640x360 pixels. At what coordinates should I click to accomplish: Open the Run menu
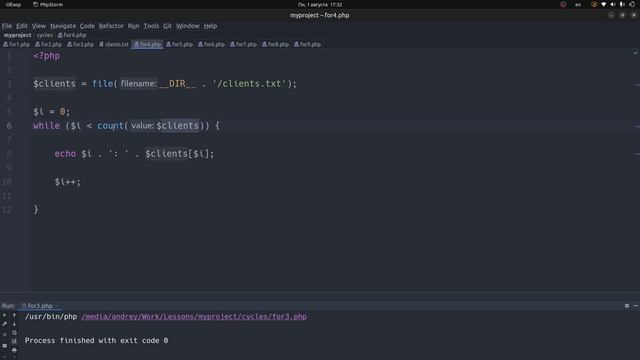point(133,26)
